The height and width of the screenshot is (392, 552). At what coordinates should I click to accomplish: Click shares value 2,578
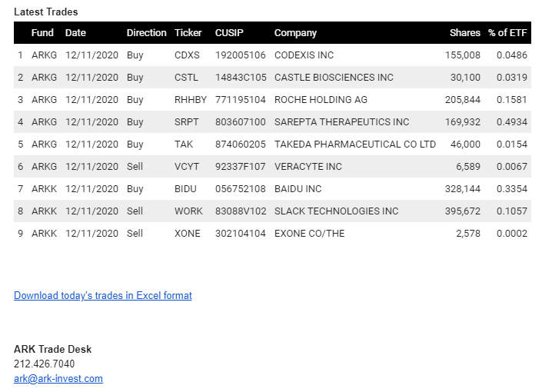468,234
